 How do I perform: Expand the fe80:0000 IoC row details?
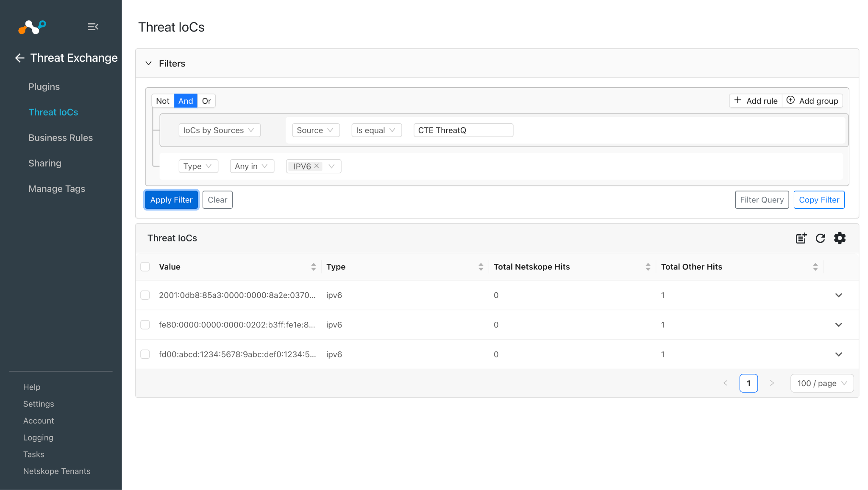pyautogui.click(x=838, y=325)
